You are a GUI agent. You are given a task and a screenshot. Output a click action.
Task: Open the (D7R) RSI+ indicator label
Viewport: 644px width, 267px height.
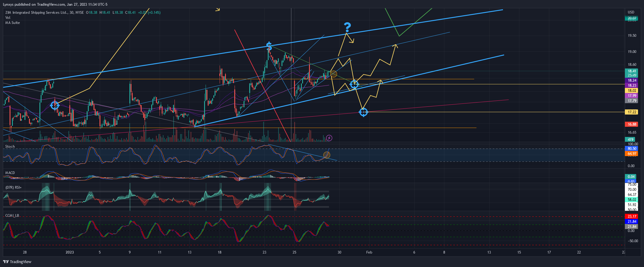point(13,187)
